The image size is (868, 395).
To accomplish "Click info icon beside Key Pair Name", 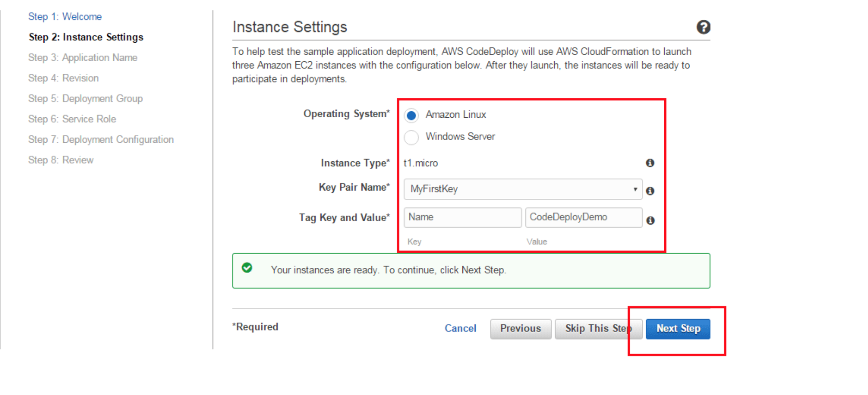I will tap(650, 191).
